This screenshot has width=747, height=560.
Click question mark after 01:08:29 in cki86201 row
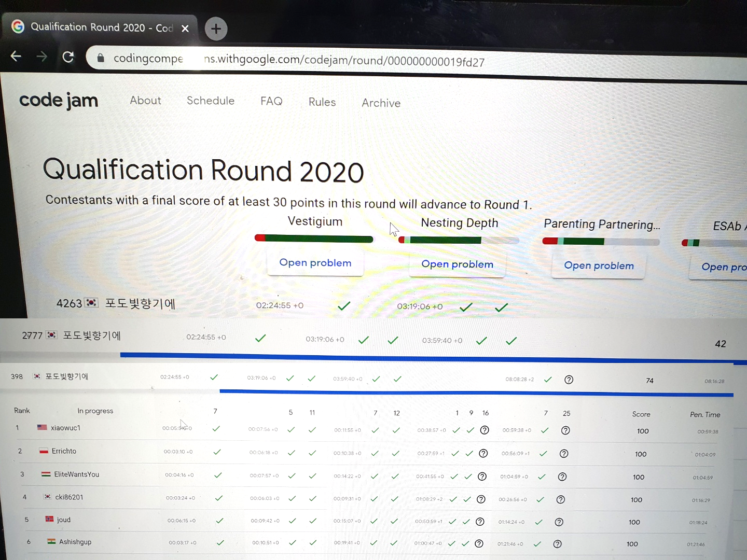click(x=481, y=499)
